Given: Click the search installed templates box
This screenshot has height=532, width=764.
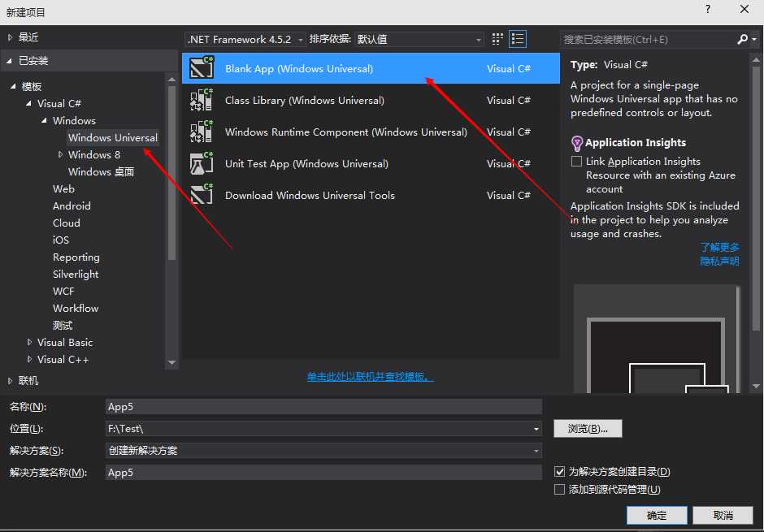Looking at the screenshot, I should [x=648, y=40].
